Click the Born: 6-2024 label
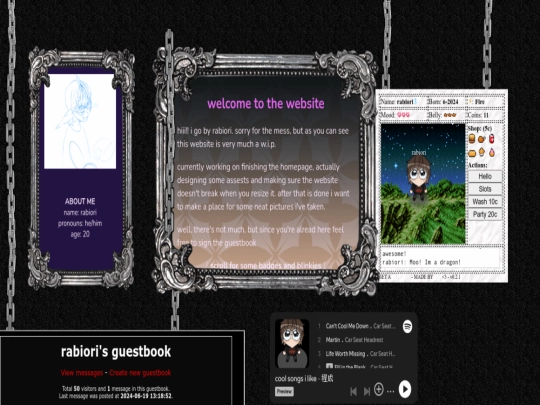Screen dimensions: 540x405 444,102
